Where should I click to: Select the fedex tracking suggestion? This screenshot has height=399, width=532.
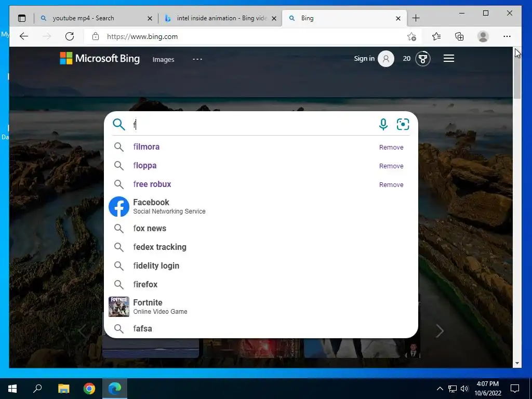261,247
